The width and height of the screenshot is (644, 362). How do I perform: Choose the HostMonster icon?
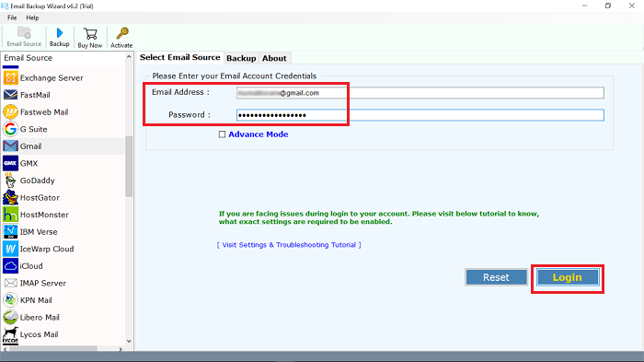pos(11,215)
